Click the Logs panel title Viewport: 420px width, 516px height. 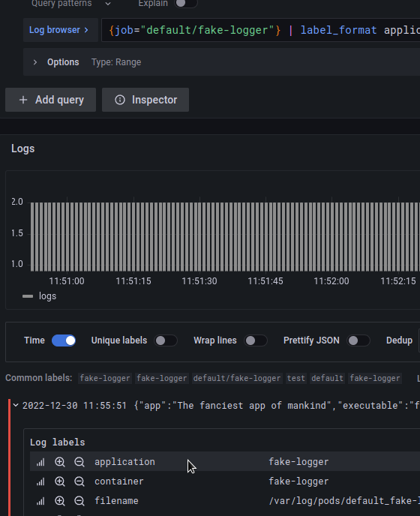coord(22,148)
